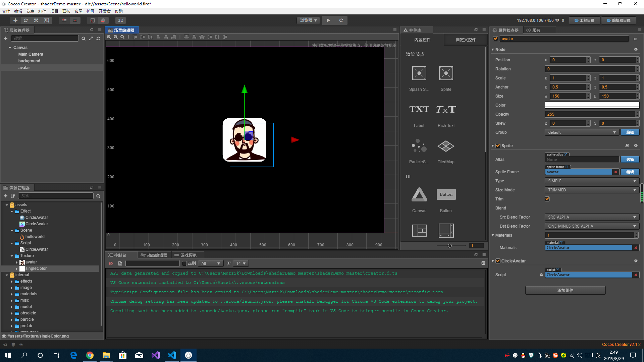
Task: Click the refresh preview icon
Action: pyautogui.click(x=341, y=20)
